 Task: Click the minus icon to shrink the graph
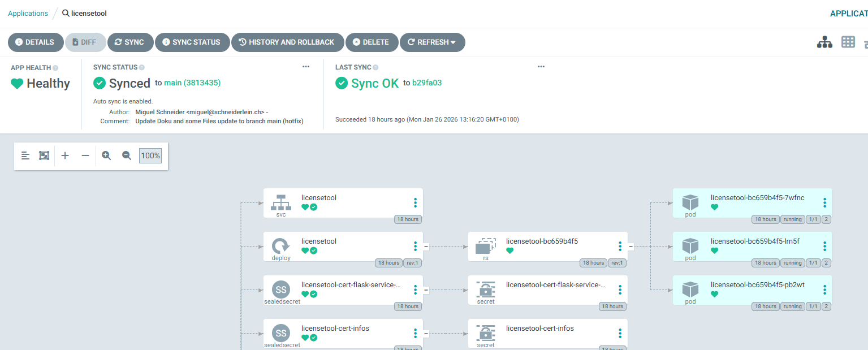(85, 155)
